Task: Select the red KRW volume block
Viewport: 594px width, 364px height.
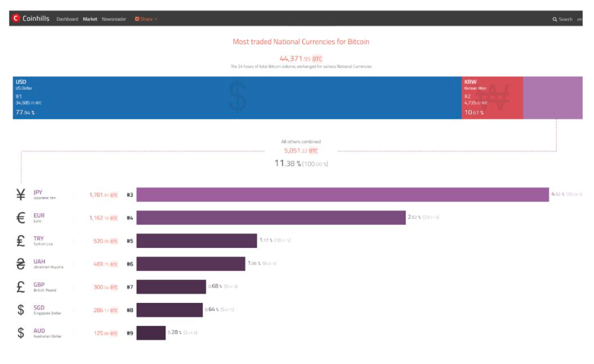Action: click(492, 98)
